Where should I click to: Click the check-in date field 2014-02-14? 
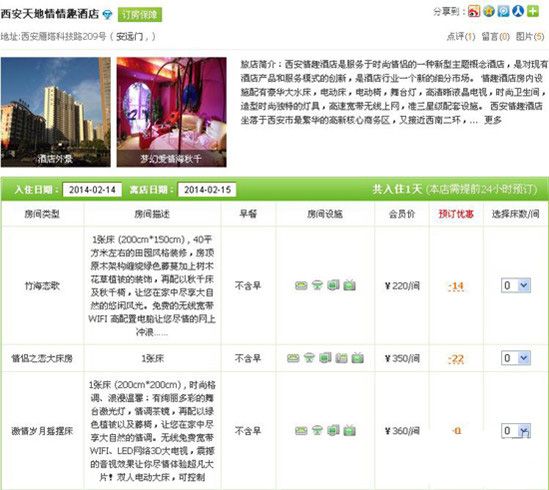pos(92,190)
